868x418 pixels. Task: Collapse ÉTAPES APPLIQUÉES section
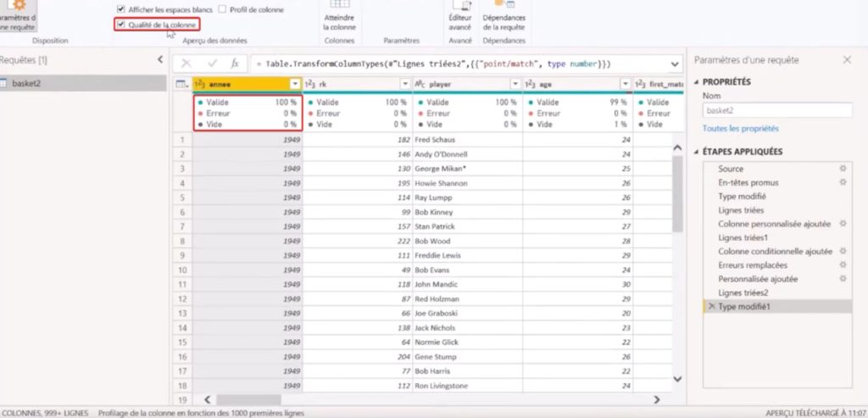pos(697,152)
